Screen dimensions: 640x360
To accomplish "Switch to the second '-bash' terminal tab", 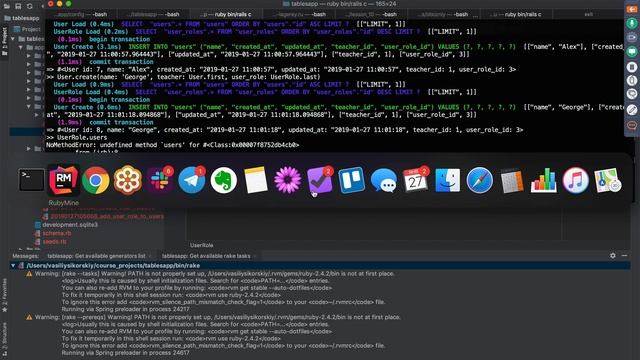I will point(153,14).
